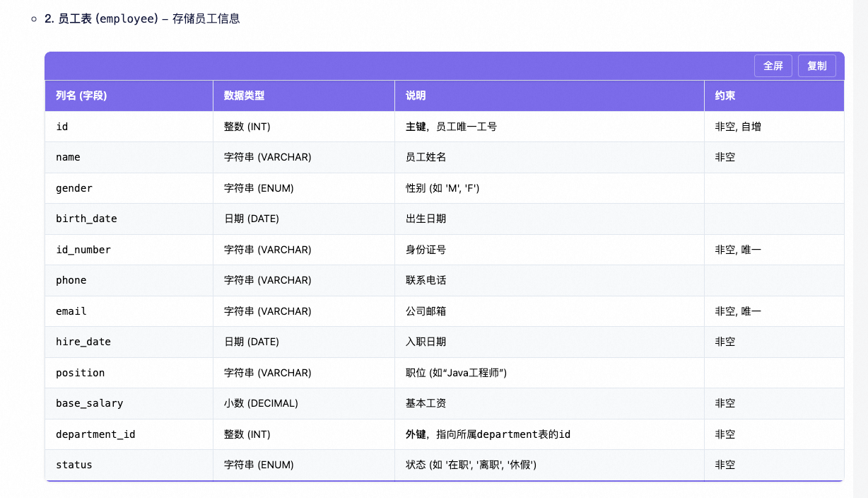Image resolution: width=868 pixels, height=498 pixels.
Task: Click the 状态 (如 '在职', '离职', '休假') cell
Action: point(549,465)
